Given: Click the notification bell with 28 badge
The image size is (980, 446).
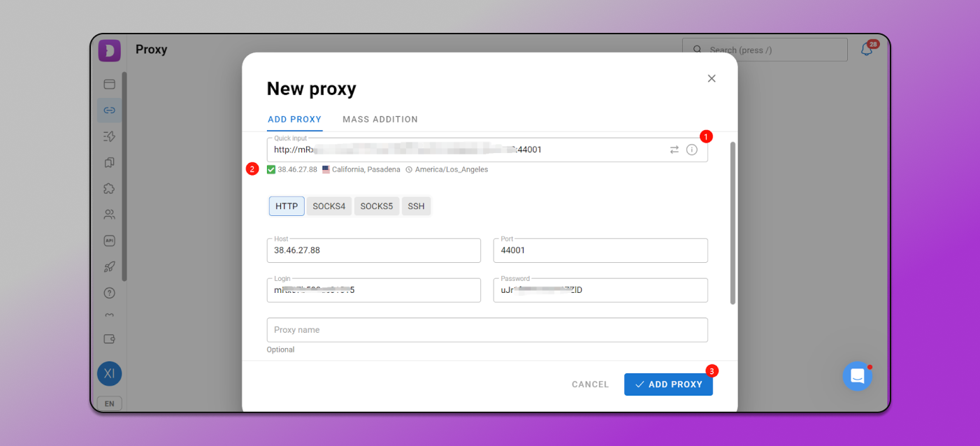Looking at the screenshot, I should (x=866, y=49).
